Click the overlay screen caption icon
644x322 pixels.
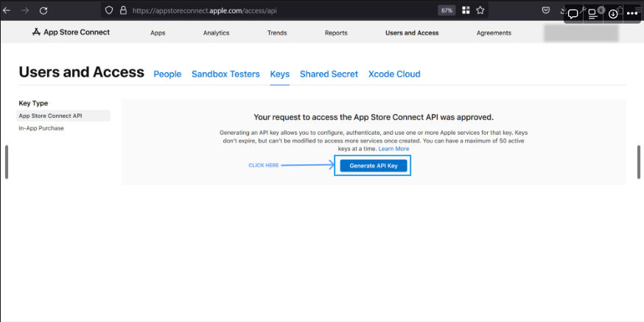tap(592, 14)
